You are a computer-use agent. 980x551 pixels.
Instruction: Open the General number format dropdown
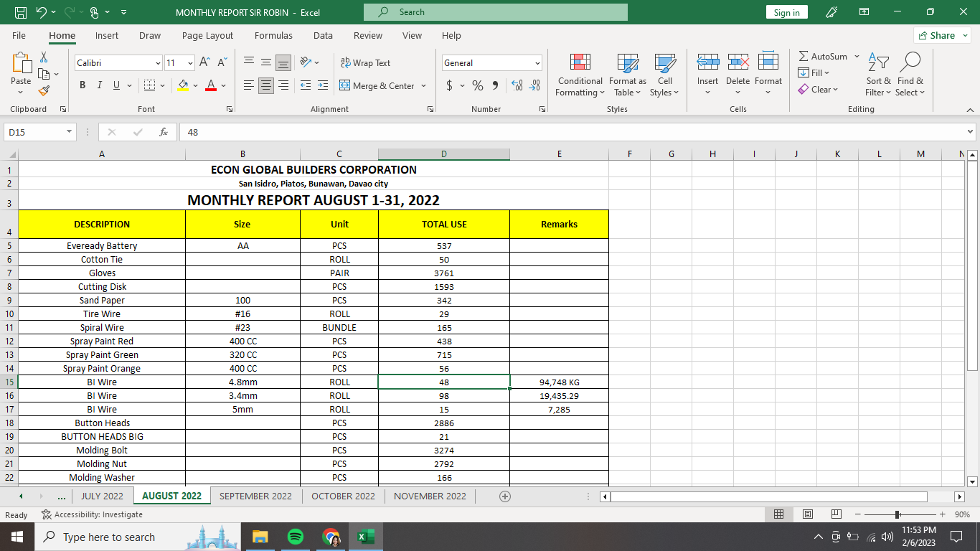tap(537, 63)
